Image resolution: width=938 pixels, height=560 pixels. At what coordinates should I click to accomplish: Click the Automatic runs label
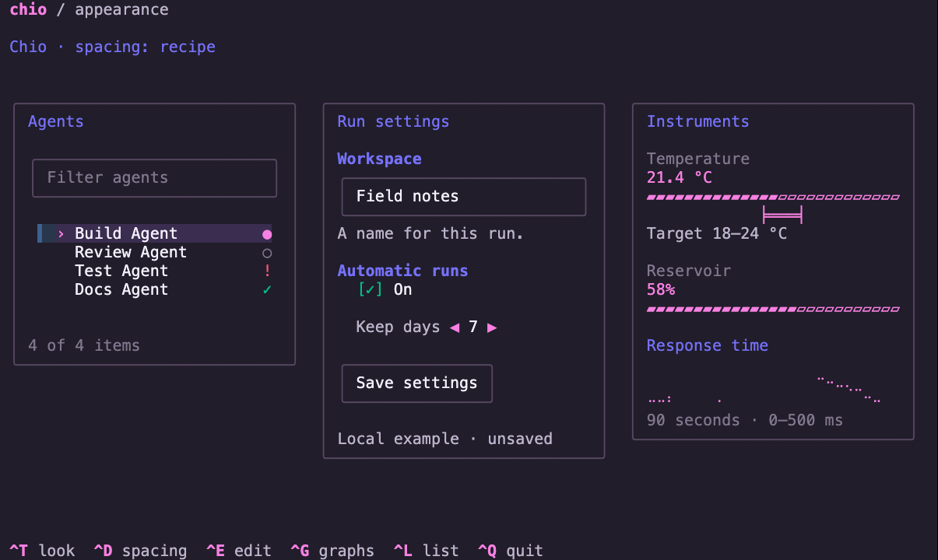[x=403, y=271]
